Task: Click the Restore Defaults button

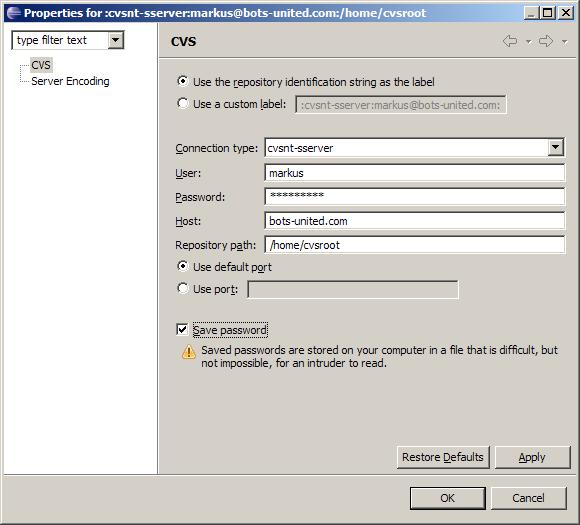Action: click(443, 457)
